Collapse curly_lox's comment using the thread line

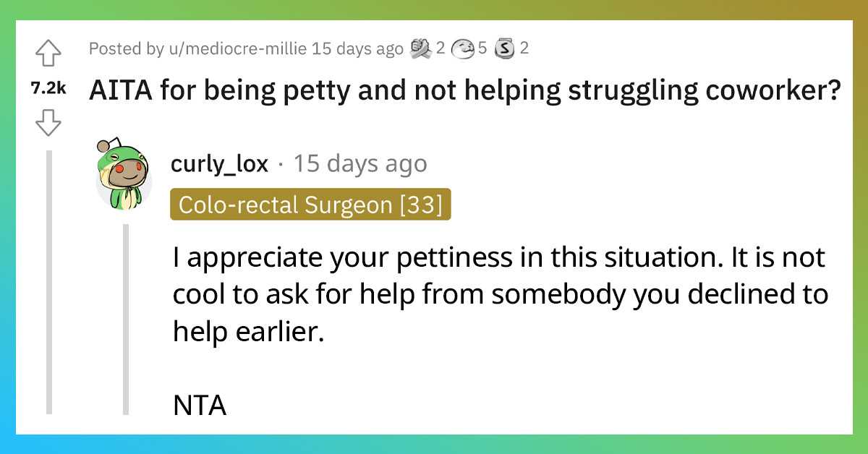click(x=127, y=325)
